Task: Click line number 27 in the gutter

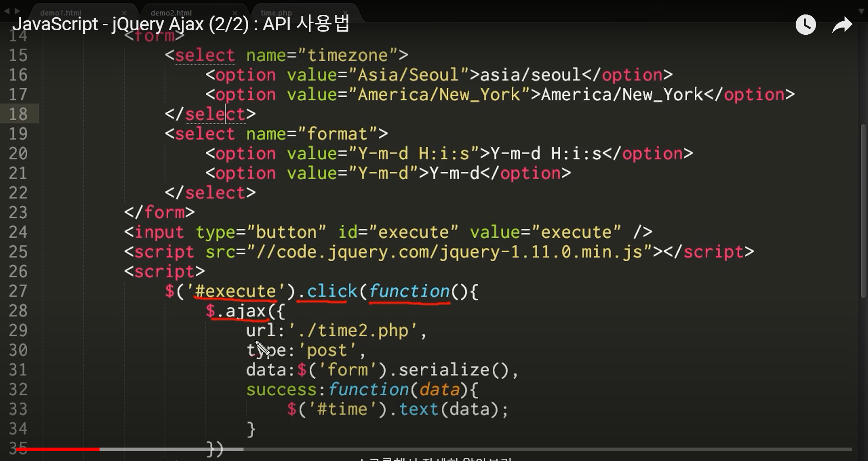Action: point(19,291)
